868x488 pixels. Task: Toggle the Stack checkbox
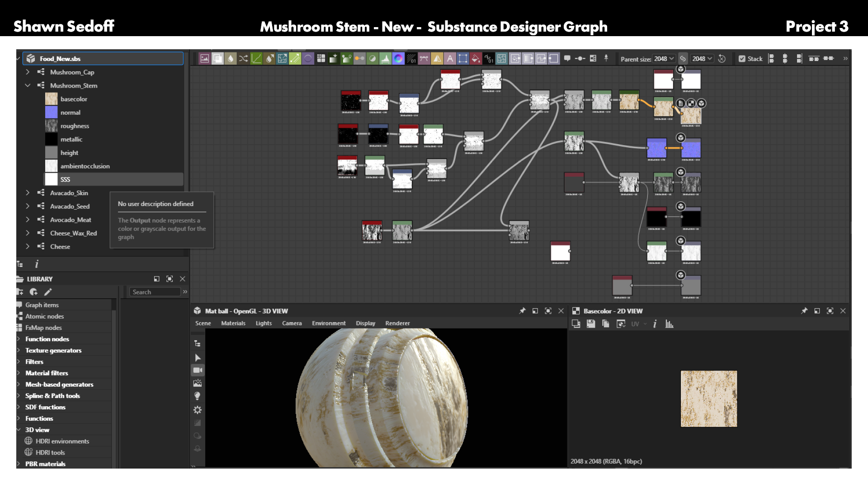click(742, 59)
